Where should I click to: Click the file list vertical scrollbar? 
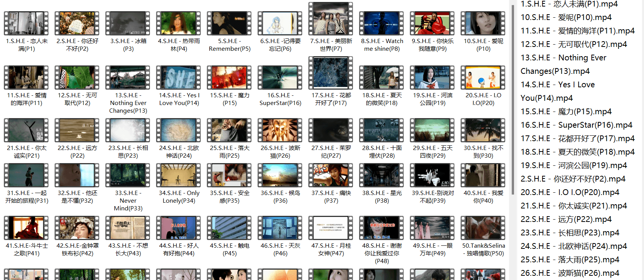[x=513, y=100]
